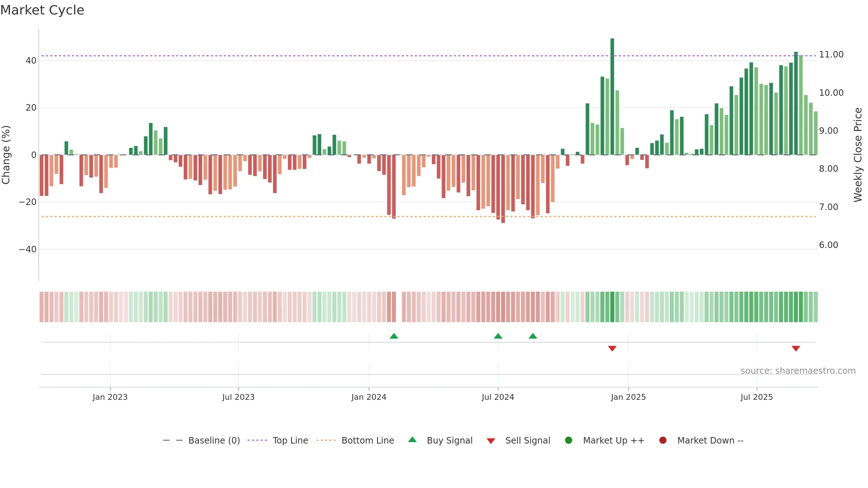Click the Baseline (0) legend entry

click(x=201, y=440)
